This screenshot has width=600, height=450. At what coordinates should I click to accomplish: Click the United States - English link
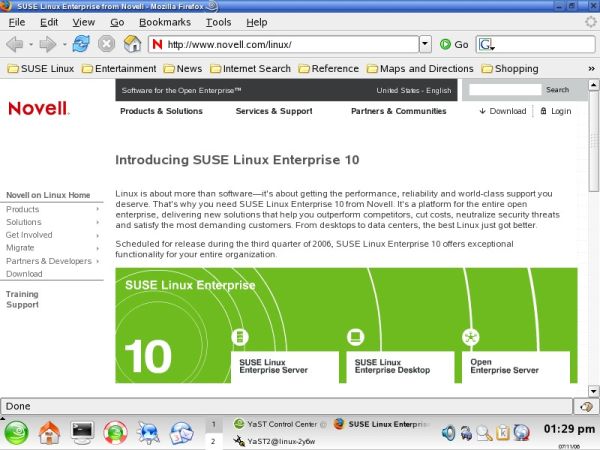tap(414, 91)
